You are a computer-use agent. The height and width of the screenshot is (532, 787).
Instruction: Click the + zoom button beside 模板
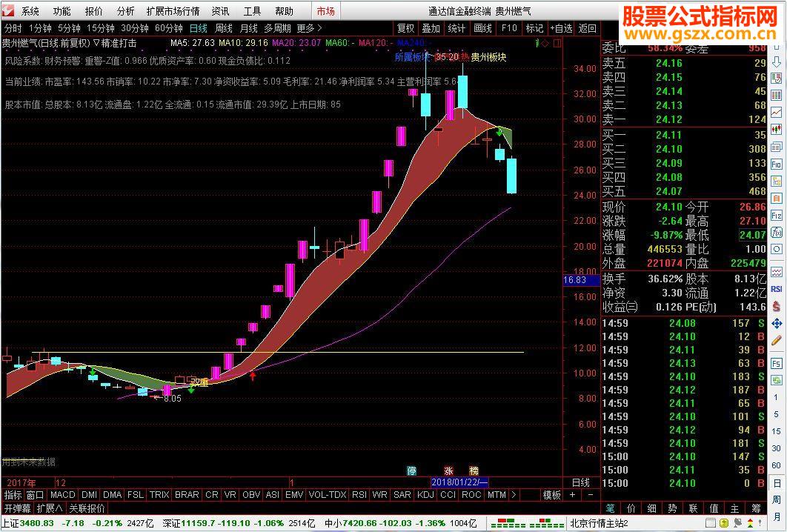click(x=572, y=495)
